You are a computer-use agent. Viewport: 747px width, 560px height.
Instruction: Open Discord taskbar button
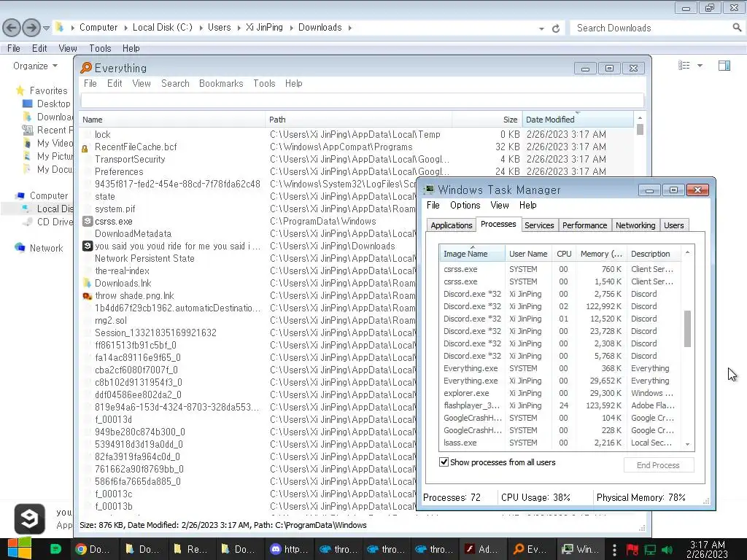289,549
